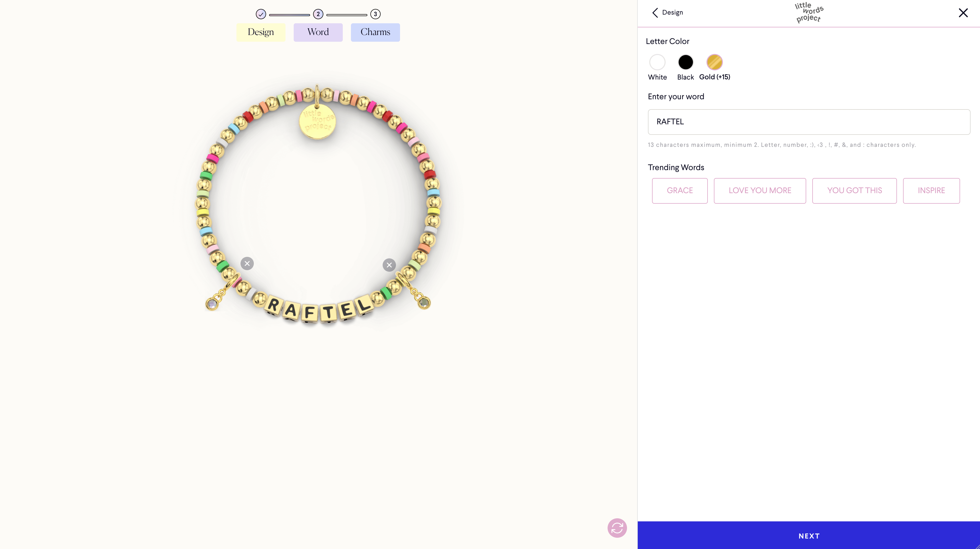Remove the right dangling charm
This screenshot has width=980, height=549.
point(389,265)
